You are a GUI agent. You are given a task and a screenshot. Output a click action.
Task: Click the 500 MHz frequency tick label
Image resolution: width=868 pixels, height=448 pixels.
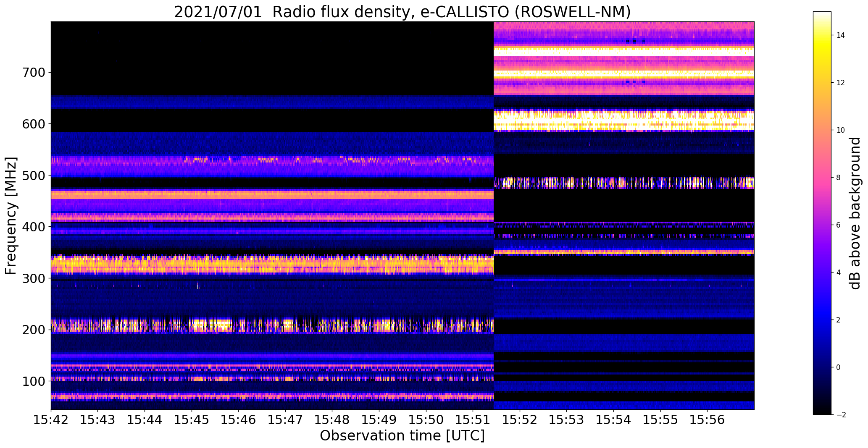33,176
